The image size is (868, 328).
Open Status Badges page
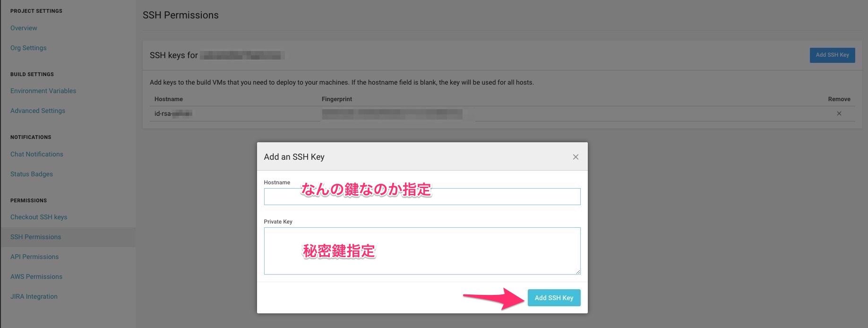click(32, 174)
